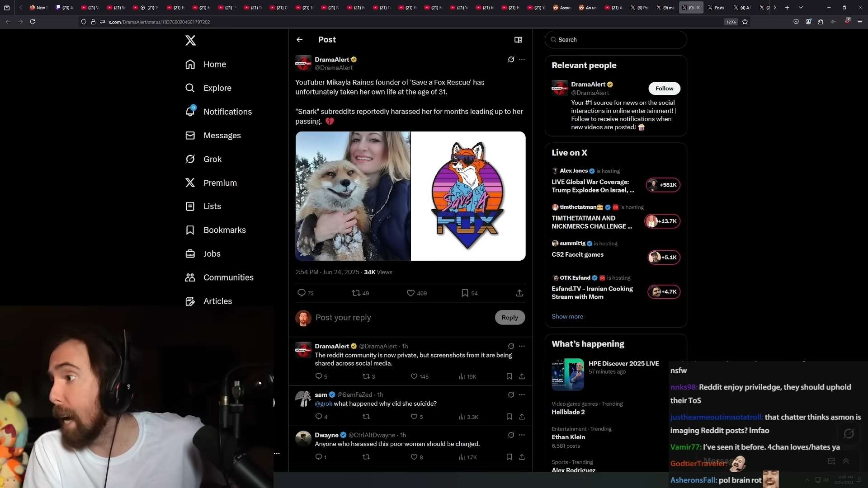Open Articles in the sidebar
Screen dimensions: 868x488
tap(208, 301)
